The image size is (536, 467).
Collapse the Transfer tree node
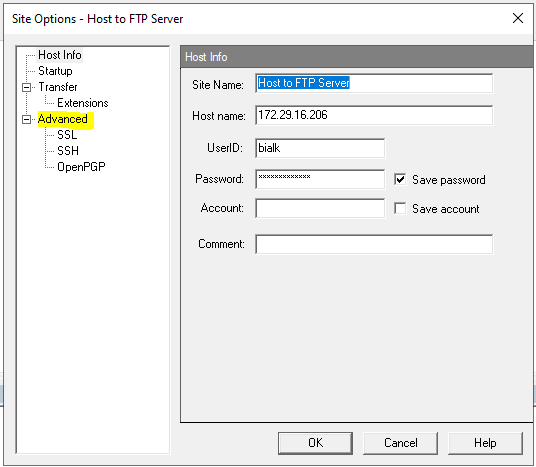click(x=26, y=88)
